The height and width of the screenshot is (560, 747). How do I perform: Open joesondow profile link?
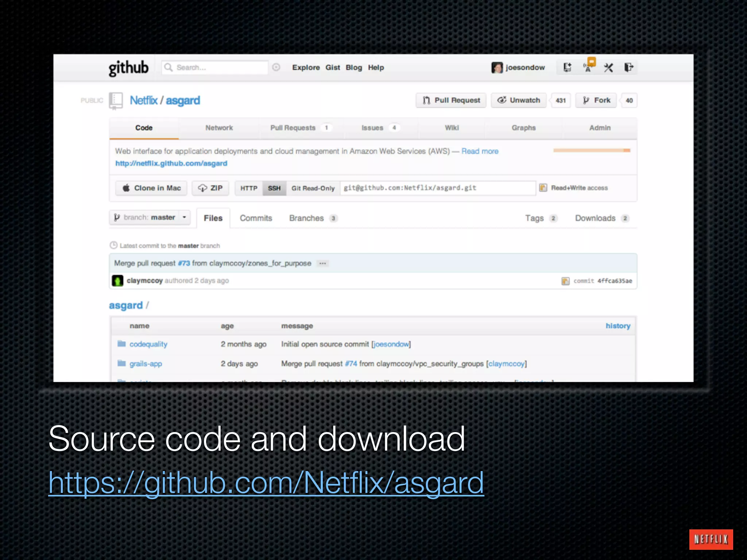pyautogui.click(x=525, y=67)
